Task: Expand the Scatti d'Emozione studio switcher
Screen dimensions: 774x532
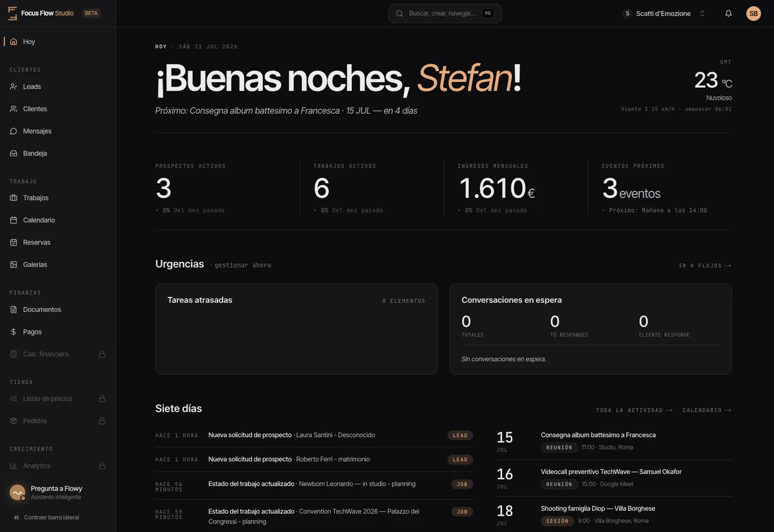Action: [x=664, y=13]
